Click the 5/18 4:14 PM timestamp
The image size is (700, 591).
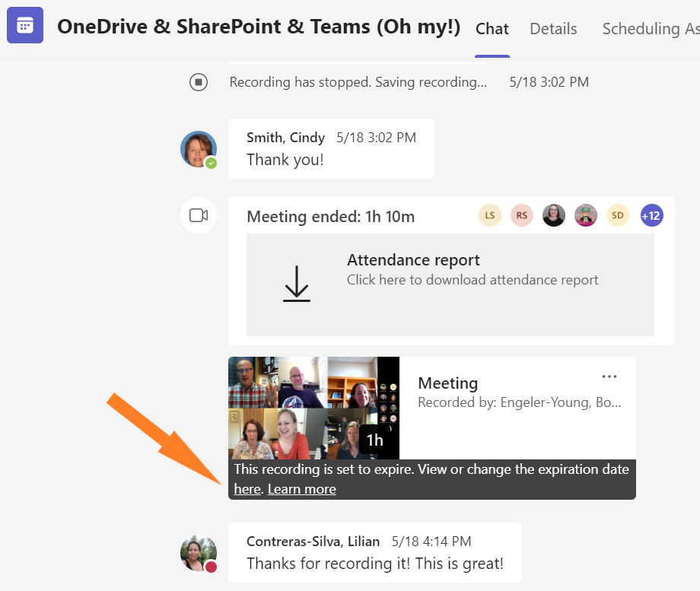click(431, 542)
